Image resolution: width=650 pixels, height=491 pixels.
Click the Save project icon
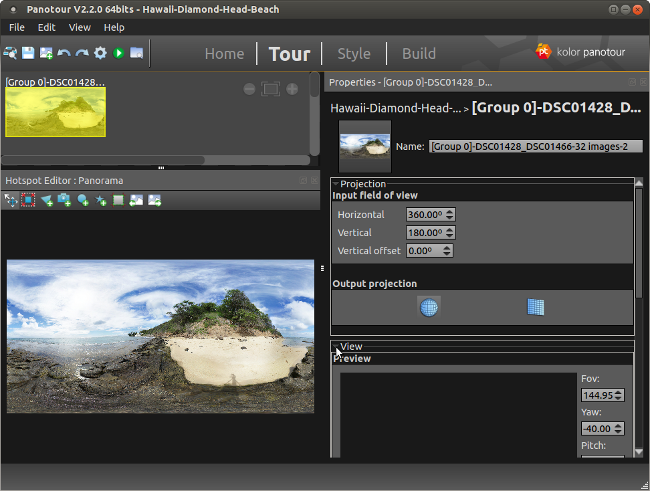click(x=28, y=53)
